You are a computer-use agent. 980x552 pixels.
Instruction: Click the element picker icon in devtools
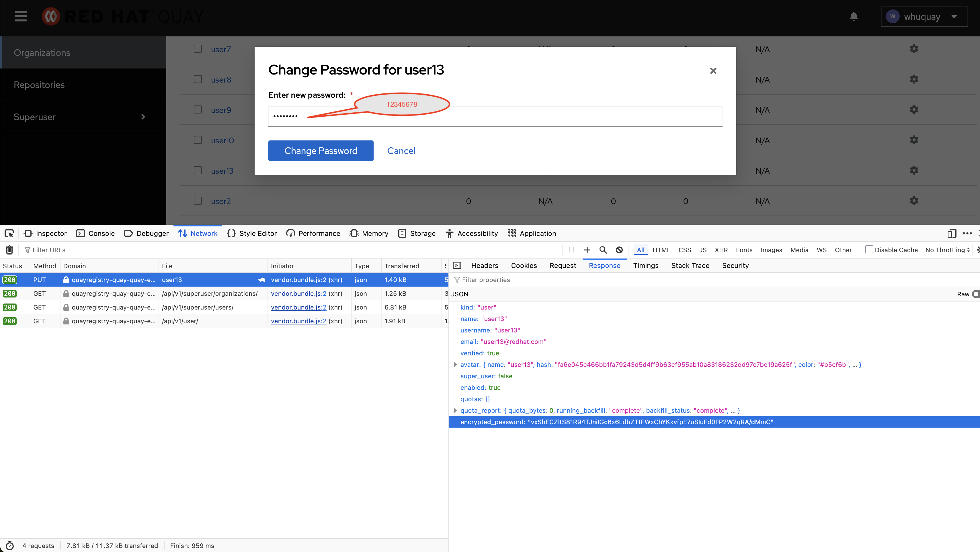pos(9,233)
